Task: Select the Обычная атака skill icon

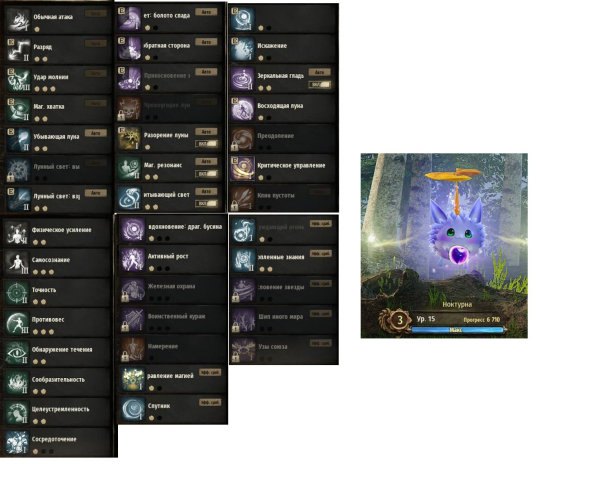Action: pos(18,20)
